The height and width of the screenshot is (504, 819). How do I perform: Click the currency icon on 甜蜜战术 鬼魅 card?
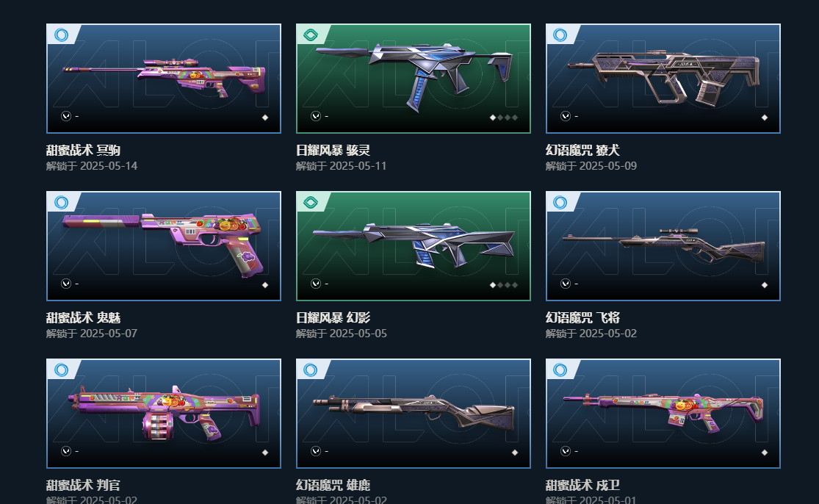pyautogui.click(x=66, y=284)
